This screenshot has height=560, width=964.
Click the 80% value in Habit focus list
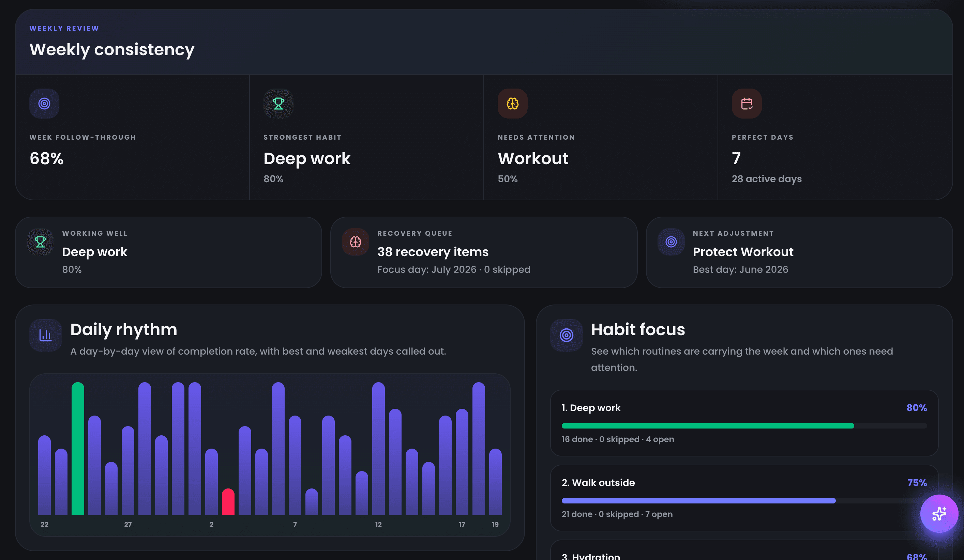tap(917, 408)
